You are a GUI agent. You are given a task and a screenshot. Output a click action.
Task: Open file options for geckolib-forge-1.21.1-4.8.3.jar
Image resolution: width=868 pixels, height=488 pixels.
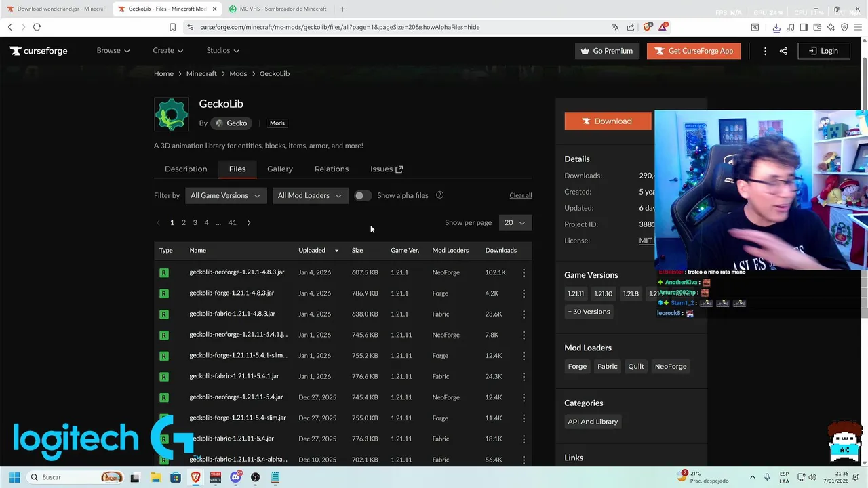tap(524, 293)
